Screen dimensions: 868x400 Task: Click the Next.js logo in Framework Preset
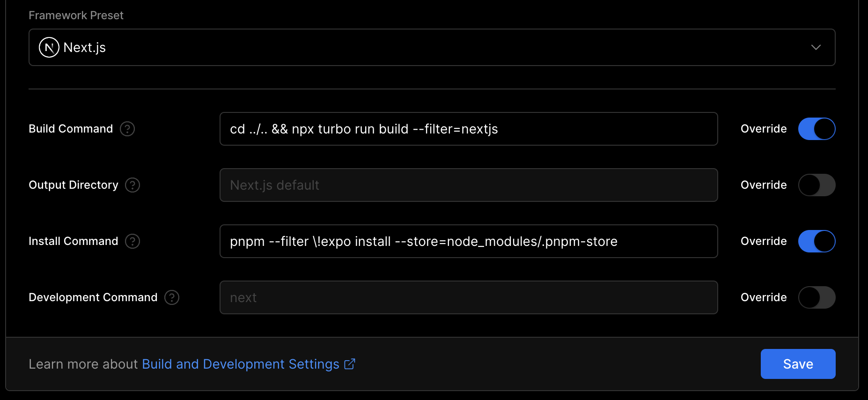pos(49,47)
